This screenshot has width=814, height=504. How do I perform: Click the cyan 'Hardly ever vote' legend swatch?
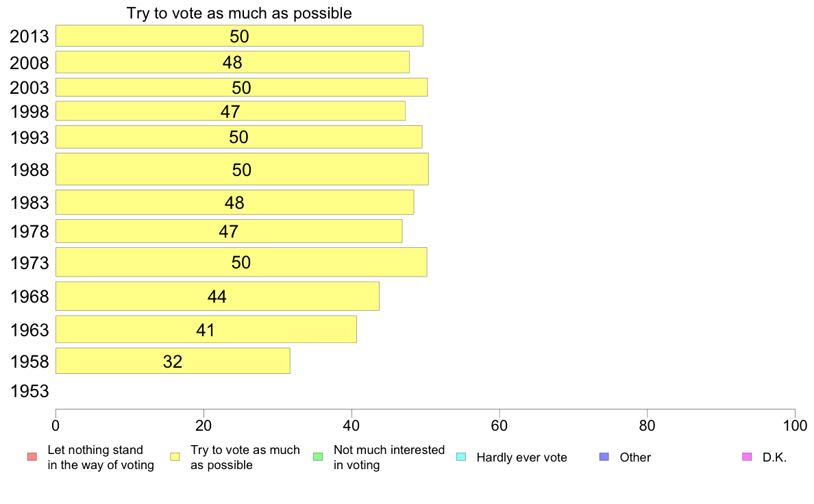click(461, 457)
